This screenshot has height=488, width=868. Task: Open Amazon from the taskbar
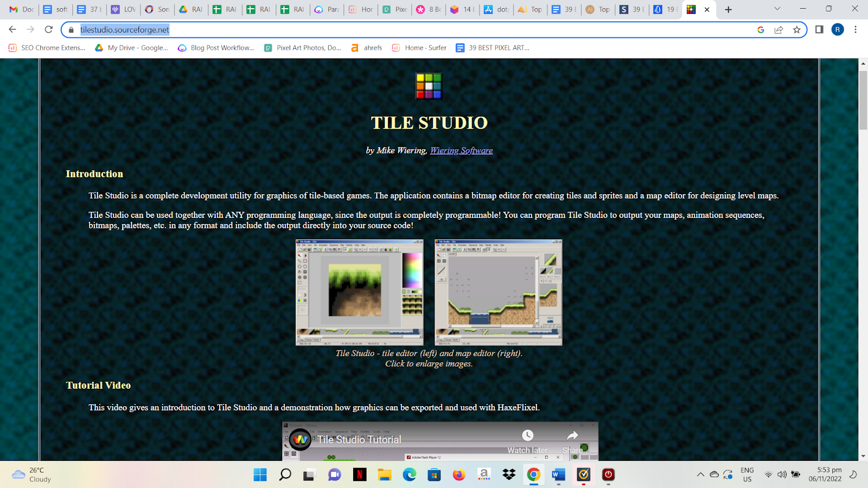[x=484, y=475]
